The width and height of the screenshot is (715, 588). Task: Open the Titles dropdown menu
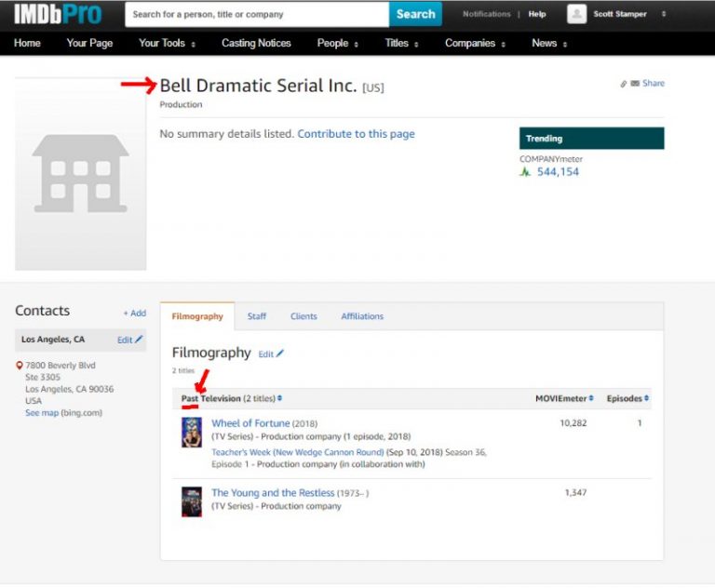401,44
